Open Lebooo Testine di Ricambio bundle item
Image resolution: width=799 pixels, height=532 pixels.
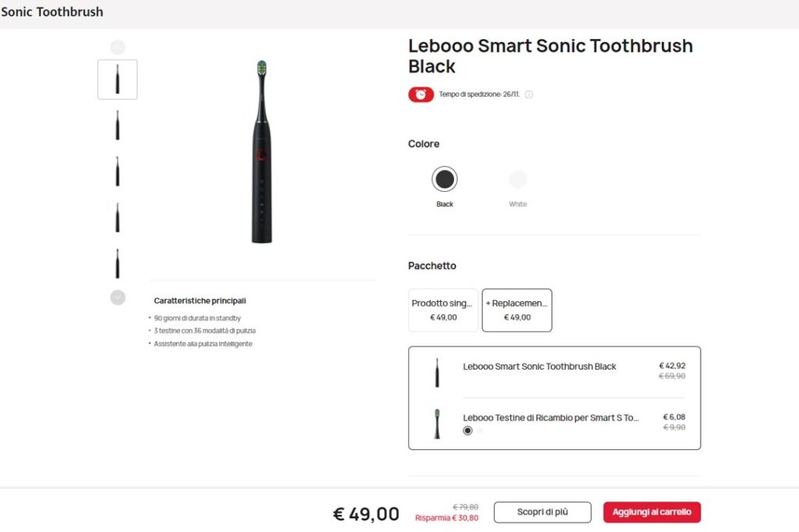click(x=550, y=418)
